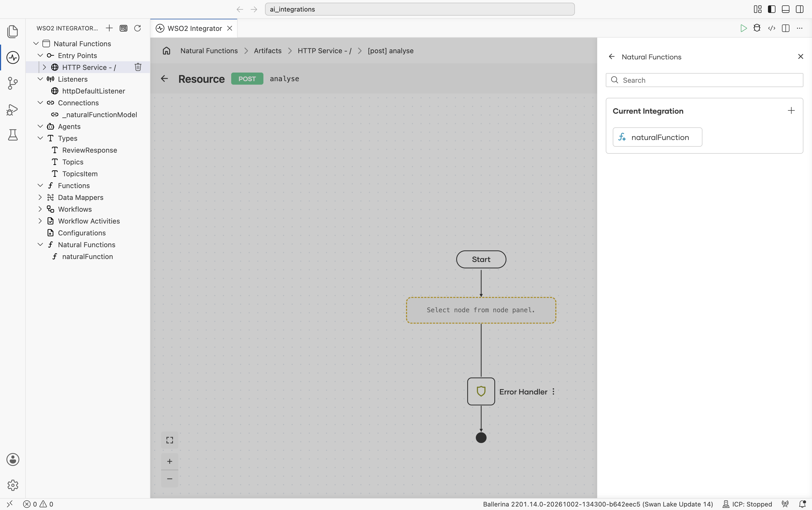Go to home via breadcrumb house icon
Screen dimensions: 812x510
pos(166,51)
